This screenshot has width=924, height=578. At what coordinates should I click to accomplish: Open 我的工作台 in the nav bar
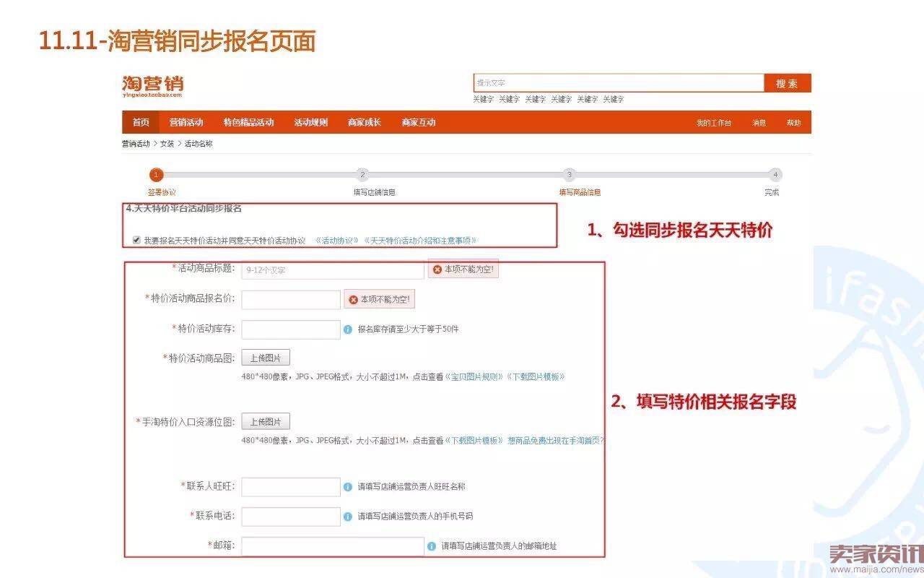coord(713,123)
